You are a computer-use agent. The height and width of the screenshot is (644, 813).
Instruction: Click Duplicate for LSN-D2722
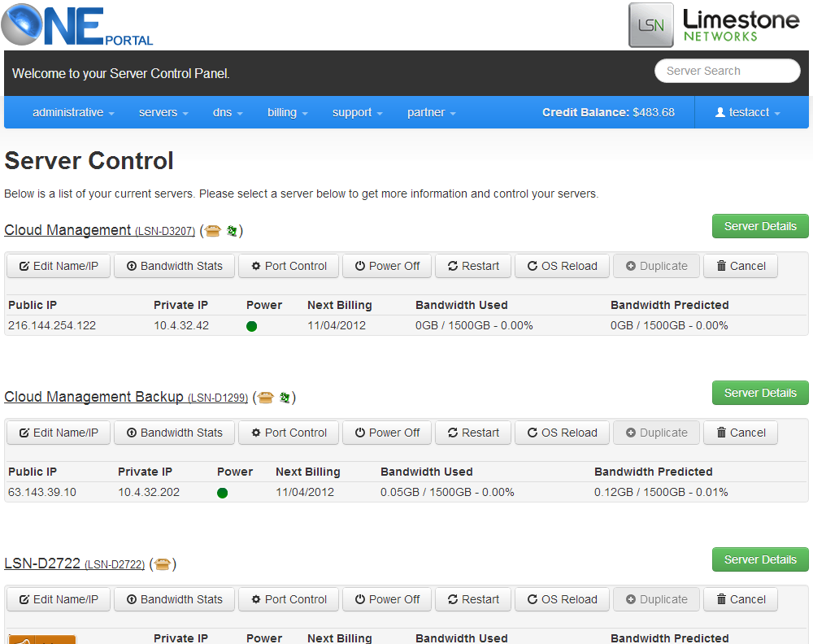coord(656,599)
